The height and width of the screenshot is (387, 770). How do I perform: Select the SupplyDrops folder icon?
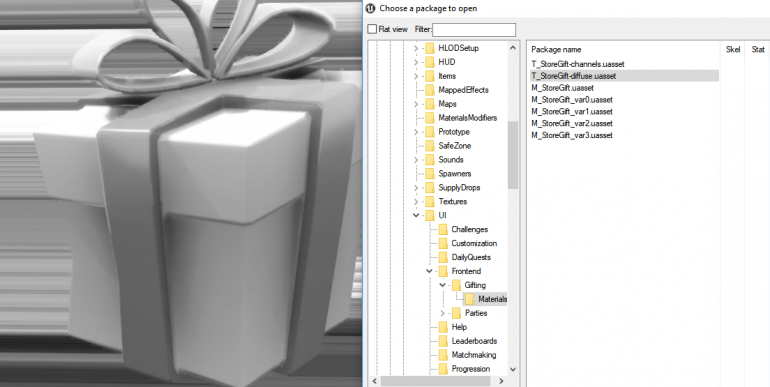coord(430,188)
